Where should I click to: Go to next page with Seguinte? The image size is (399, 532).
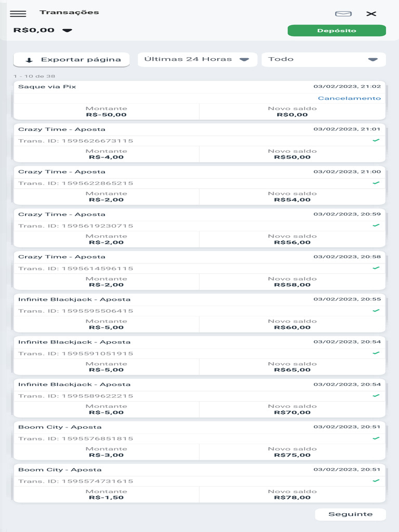pyautogui.click(x=350, y=514)
